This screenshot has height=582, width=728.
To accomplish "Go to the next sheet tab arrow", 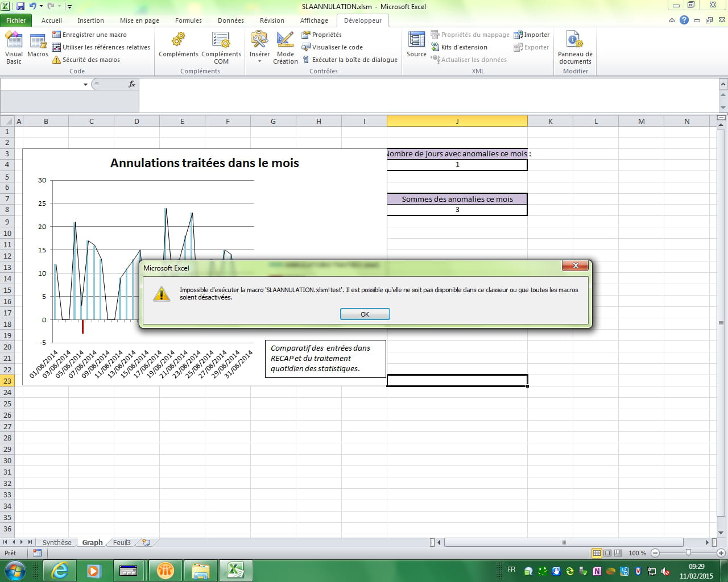I will [x=22, y=542].
